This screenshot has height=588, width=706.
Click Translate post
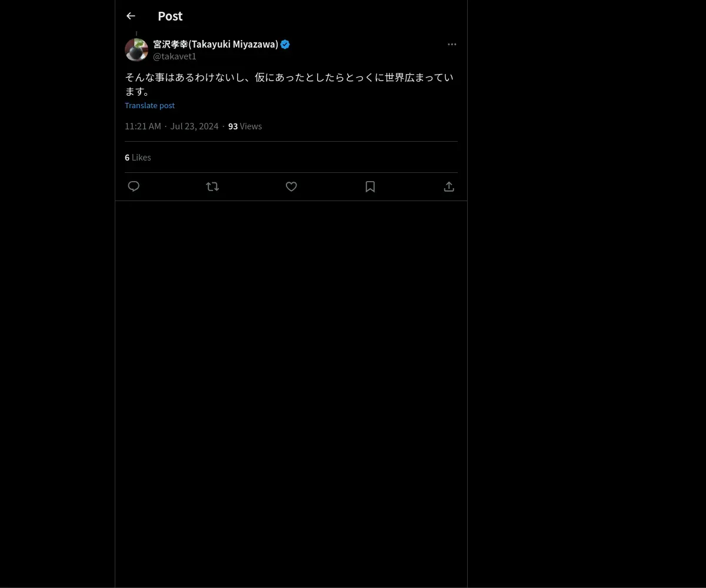149,105
